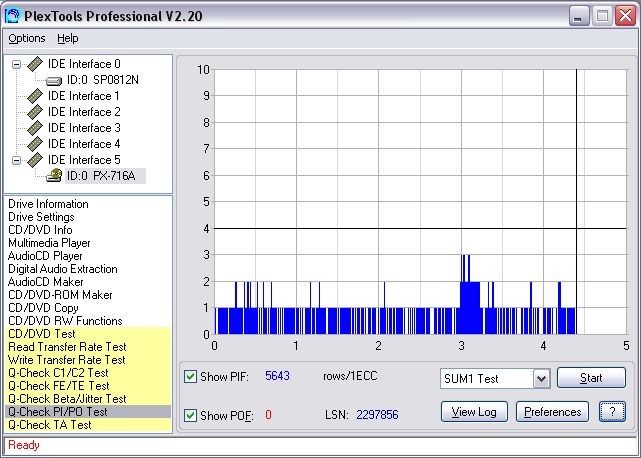Collapse the IDE Interface 5 tree node
Image resolution: width=641 pixels, height=458 pixels.
(x=16, y=160)
